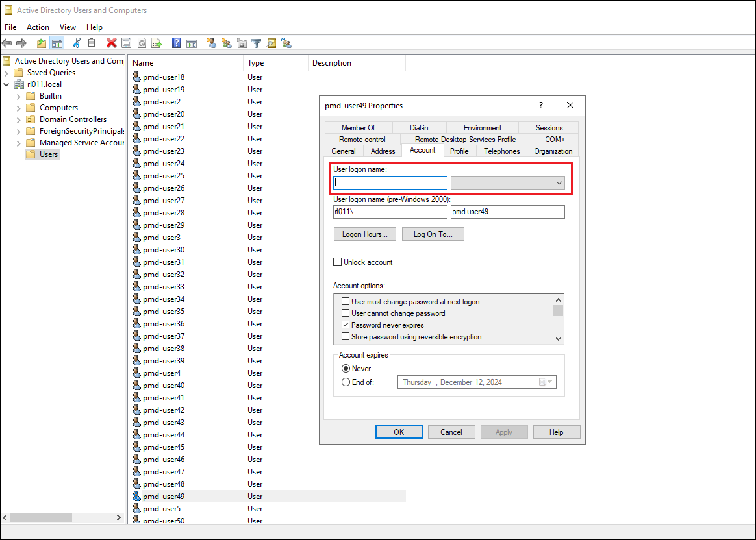
Task: Click the Refresh toolbar icon
Action: tap(142, 43)
